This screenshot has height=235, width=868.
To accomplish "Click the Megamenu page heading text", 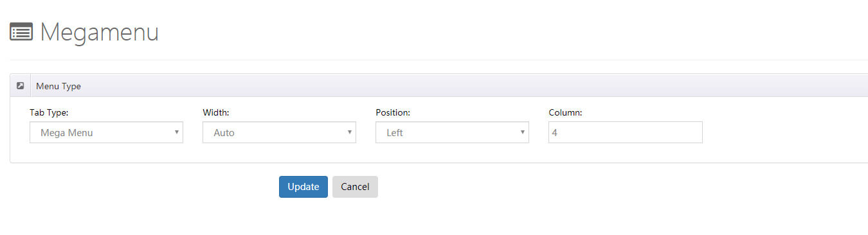I will coord(100,32).
